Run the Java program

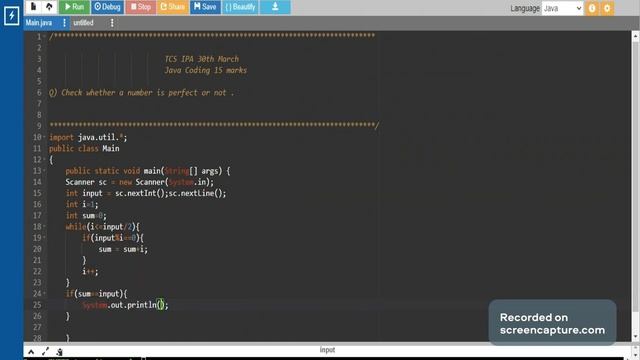coord(74,7)
